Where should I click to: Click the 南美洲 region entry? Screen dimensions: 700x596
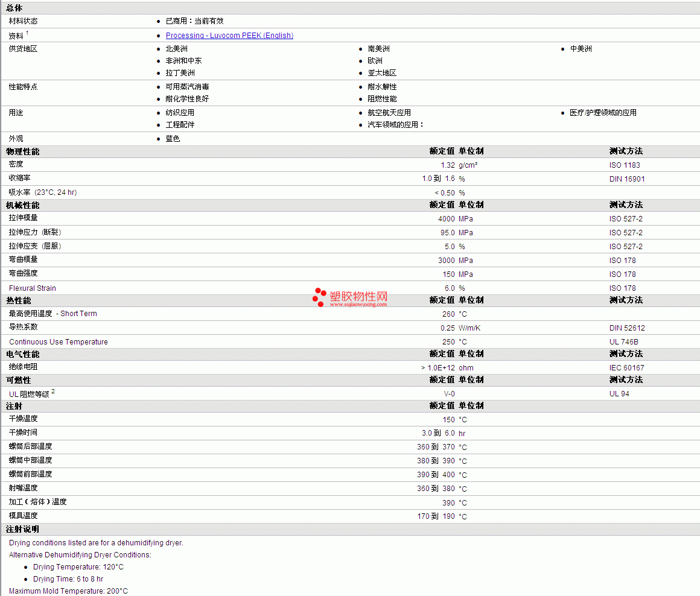pyautogui.click(x=378, y=49)
